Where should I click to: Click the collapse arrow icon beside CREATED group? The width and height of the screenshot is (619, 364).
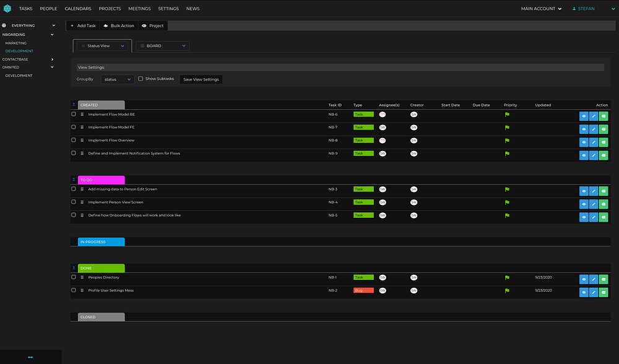(74, 105)
